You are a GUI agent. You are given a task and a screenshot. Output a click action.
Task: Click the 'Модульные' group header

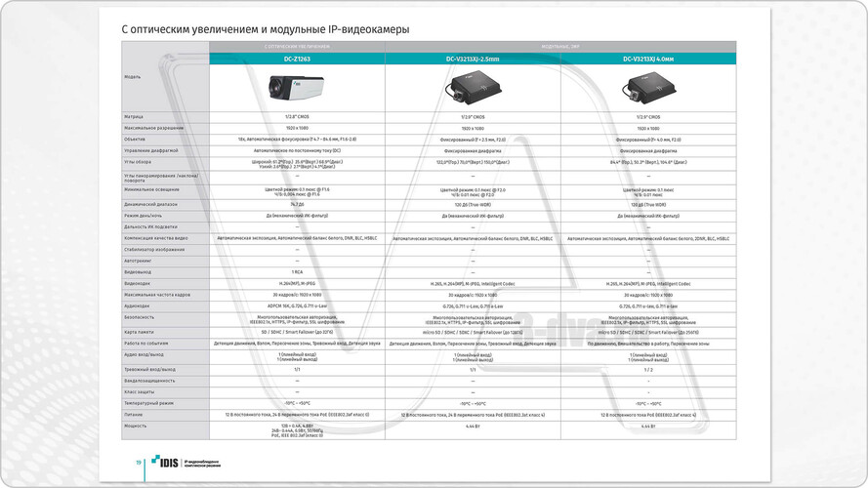pos(560,47)
